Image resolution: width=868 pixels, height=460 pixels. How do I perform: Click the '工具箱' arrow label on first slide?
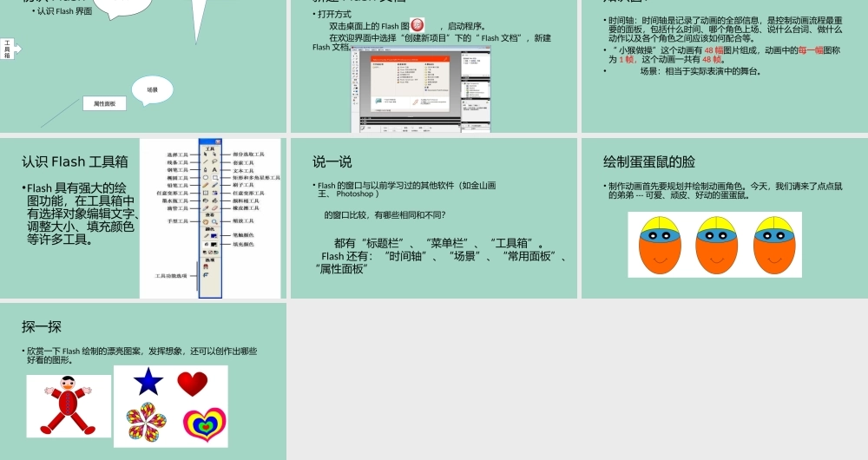(x=10, y=49)
